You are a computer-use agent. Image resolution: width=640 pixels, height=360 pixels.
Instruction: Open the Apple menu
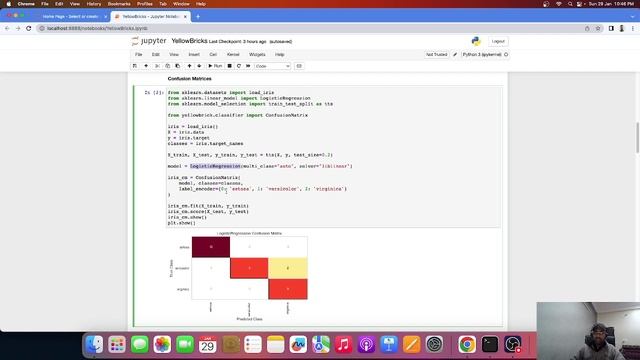click(9, 4)
